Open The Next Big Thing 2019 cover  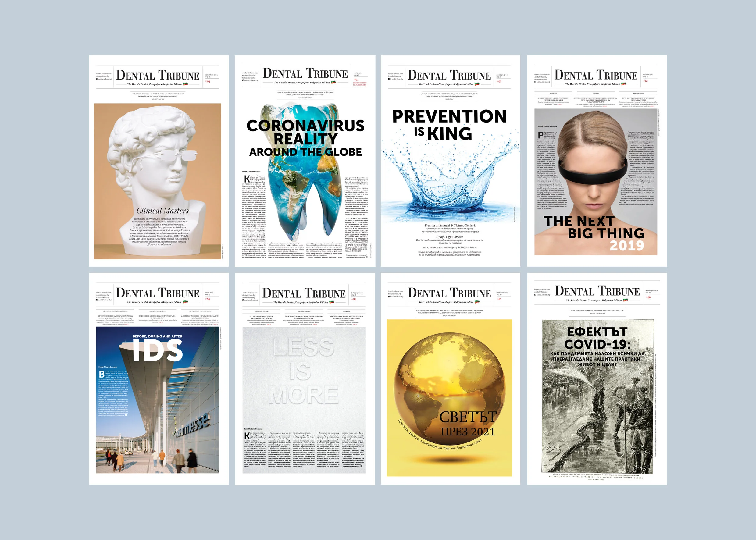(x=597, y=161)
